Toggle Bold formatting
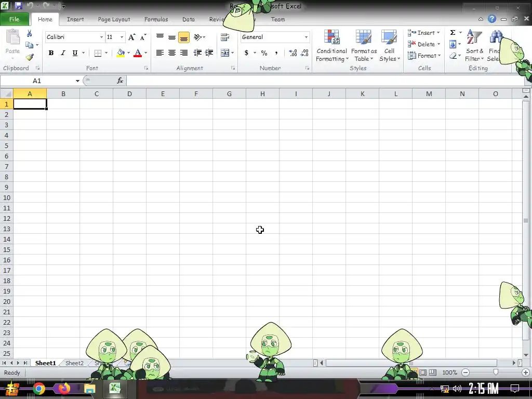Viewport: 532px width, 399px height. point(51,52)
